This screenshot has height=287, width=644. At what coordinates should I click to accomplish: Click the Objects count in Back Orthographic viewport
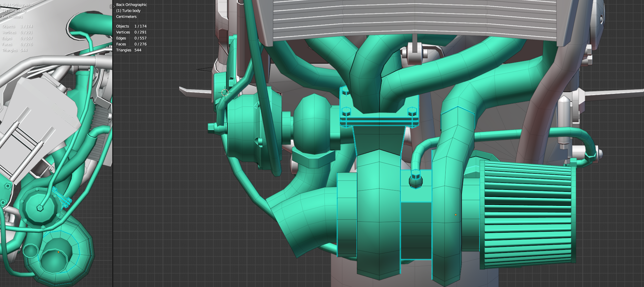click(140, 26)
